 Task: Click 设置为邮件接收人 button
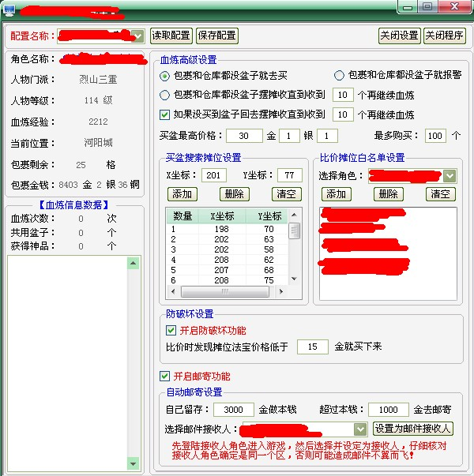point(412,429)
